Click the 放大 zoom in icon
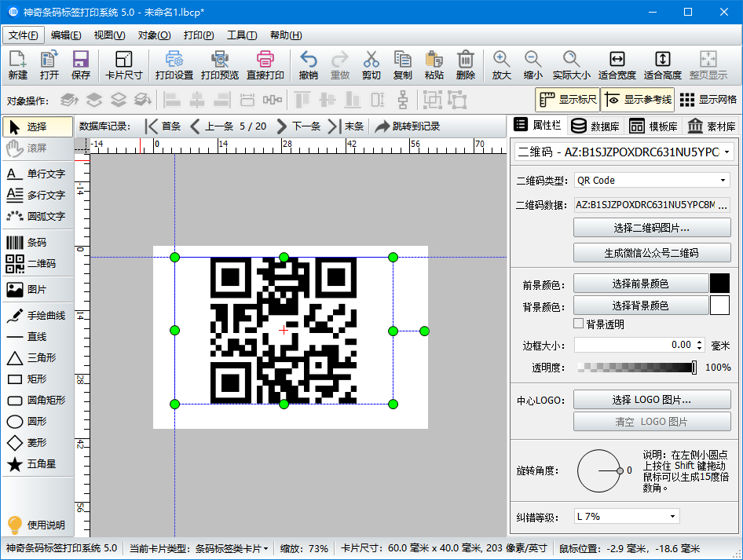The height and width of the screenshot is (560, 743). (501, 65)
